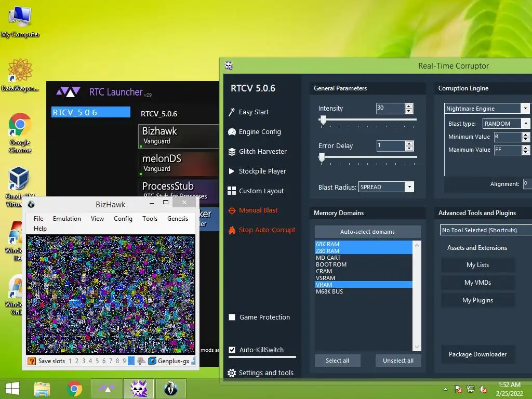Viewport: 532px width, 399px height.
Task: Open Package Downloader button
Action: [x=477, y=354]
